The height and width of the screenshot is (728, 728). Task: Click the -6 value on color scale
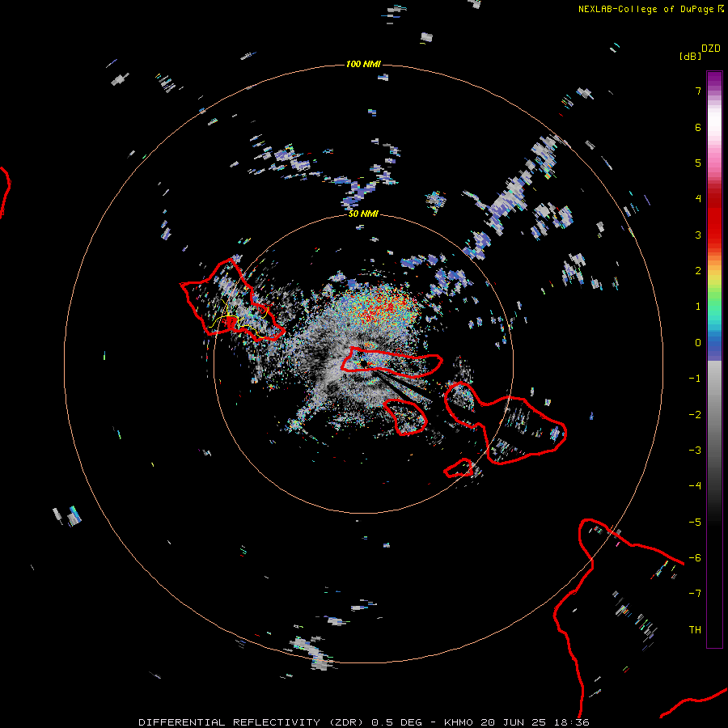[x=695, y=558]
